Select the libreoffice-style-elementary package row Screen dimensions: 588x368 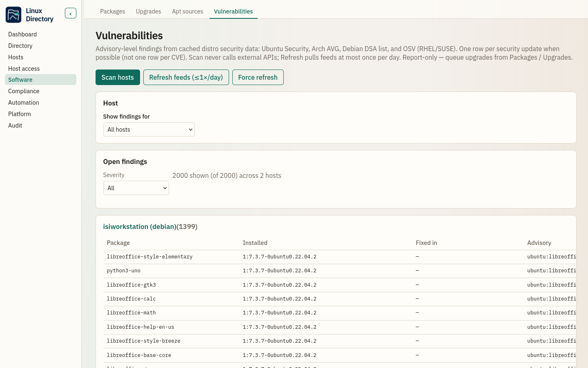pos(340,257)
